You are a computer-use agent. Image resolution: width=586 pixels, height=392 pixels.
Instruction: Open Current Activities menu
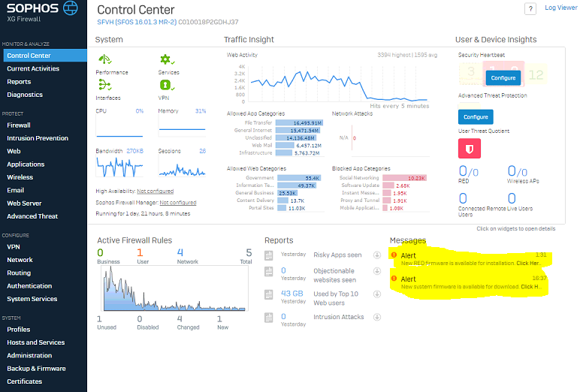[x=33, y=68]
